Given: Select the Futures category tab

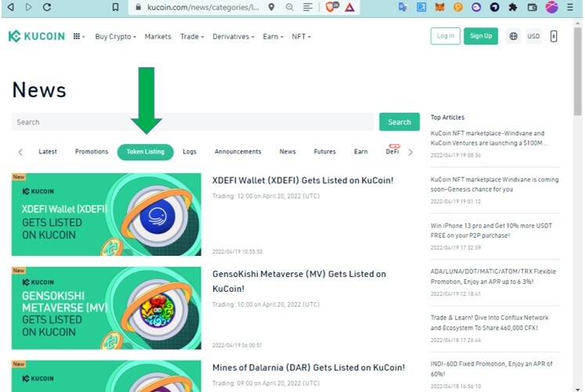Looking at the screenshot, I should coord(324,152).
